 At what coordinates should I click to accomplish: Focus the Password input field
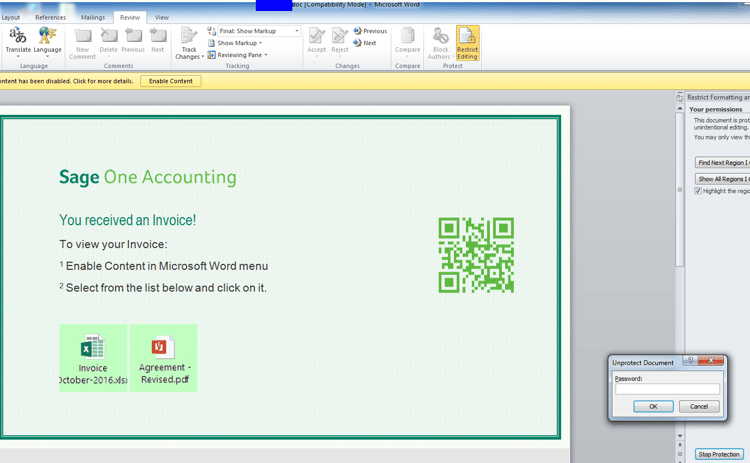667,389
